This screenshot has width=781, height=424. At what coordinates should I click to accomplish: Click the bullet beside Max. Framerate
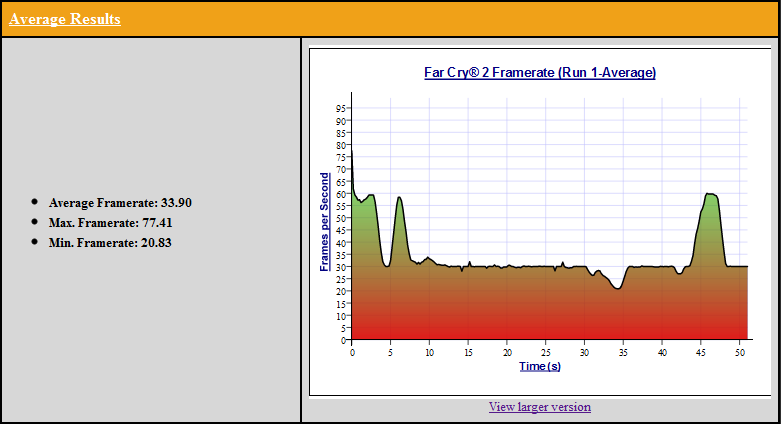click(x=36, y=222)
